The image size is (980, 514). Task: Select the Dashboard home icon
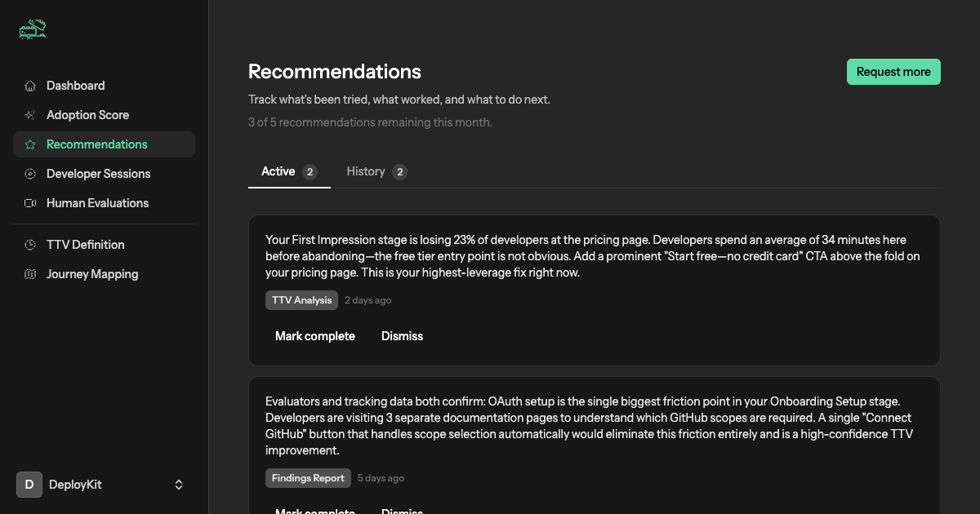click(30, 85)
